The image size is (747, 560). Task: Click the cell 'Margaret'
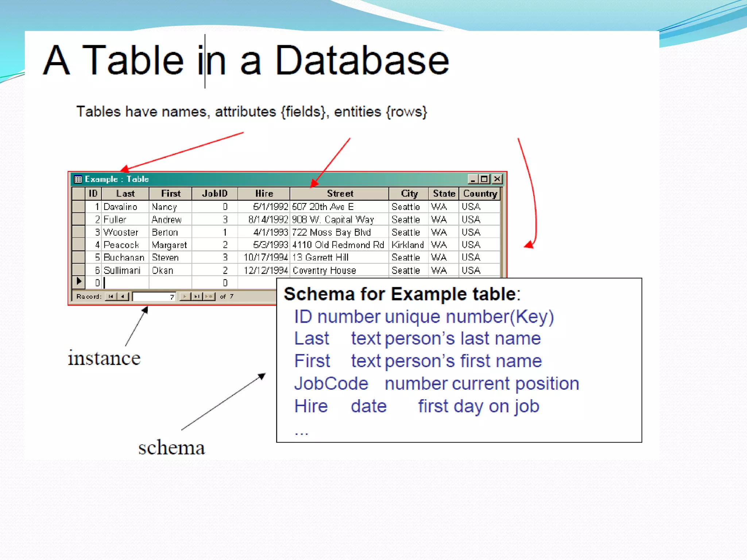pyautogui.click(x=170, y=245)
